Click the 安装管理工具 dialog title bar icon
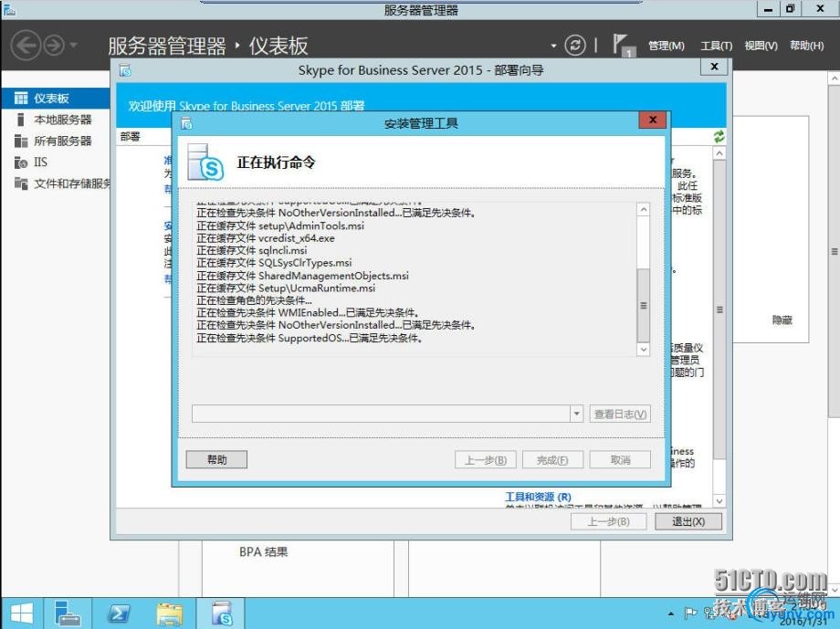The image size is (840, 629). (186, 124)
